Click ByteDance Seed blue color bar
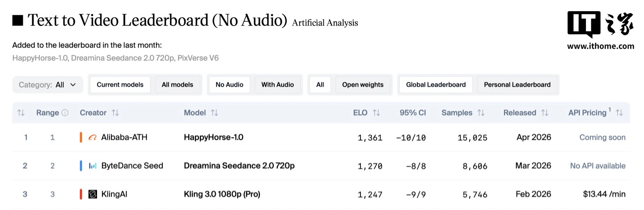This screenshot has width=644, height=210. click(81, 166)
